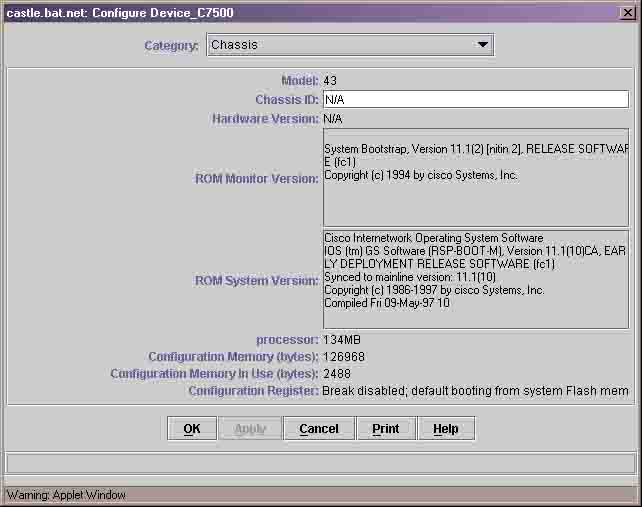Click the Chassis ID label

[287, 100]
